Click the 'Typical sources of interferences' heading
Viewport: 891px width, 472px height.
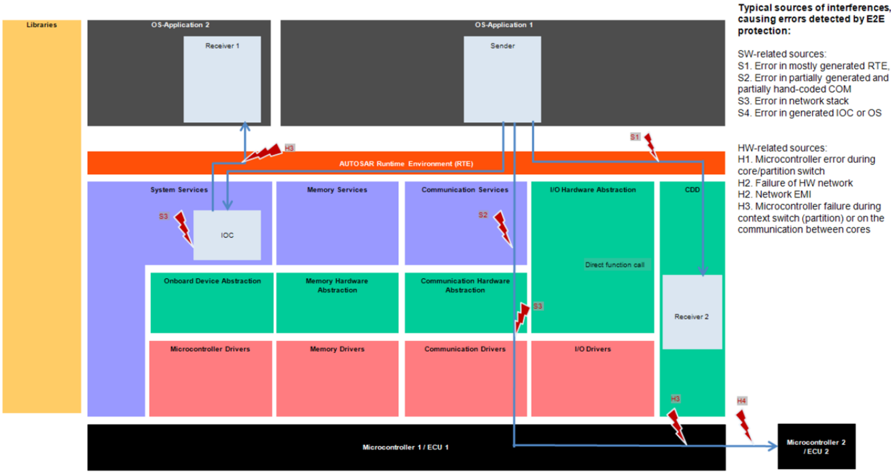tap(814, 19)
